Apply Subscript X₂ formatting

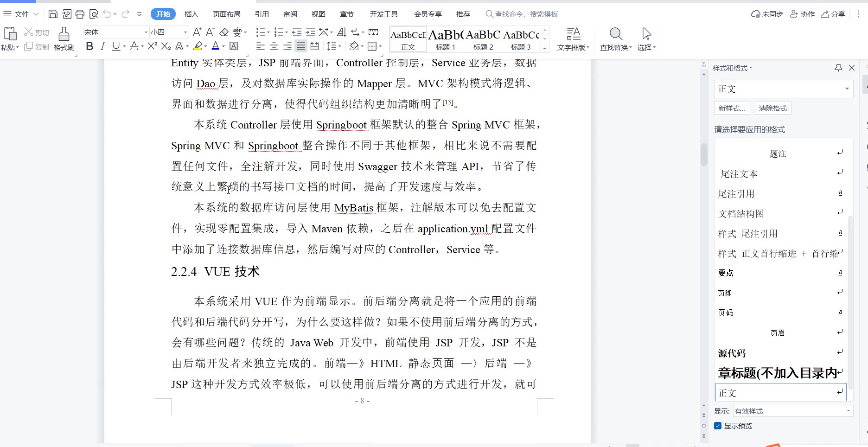click(166, 46)
